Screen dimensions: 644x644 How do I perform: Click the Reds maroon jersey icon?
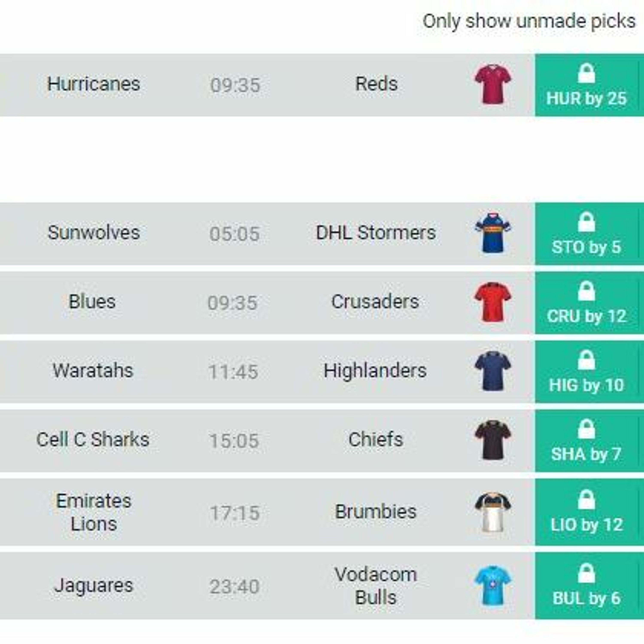point(493,85)
